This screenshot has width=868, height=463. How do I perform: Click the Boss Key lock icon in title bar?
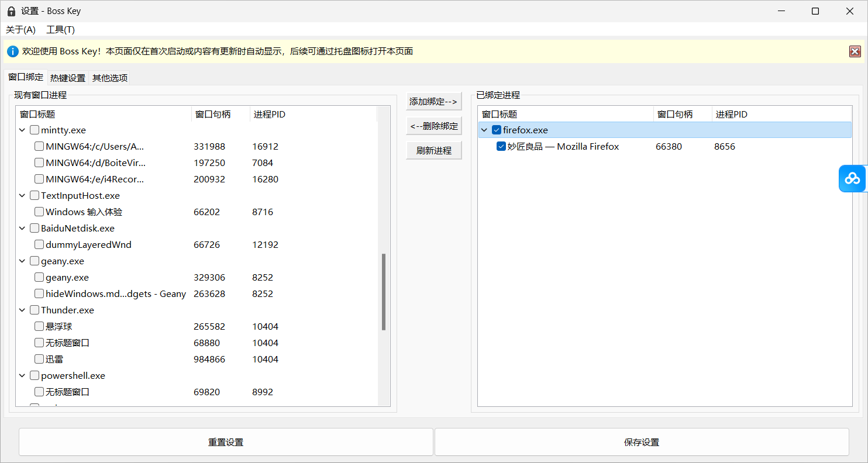[x=11, y=11]
